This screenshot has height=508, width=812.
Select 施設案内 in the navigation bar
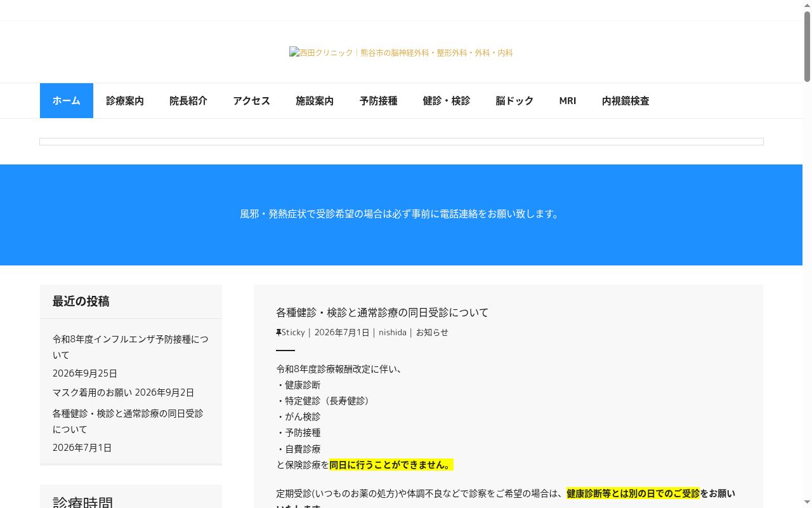[315, 100]
